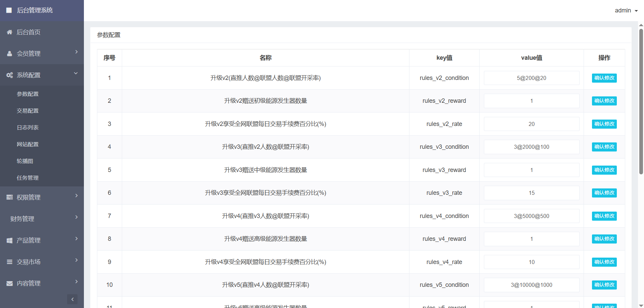Collapse the 系统配置 submenu chevron
644x308 pixels.
pos(76,73)
